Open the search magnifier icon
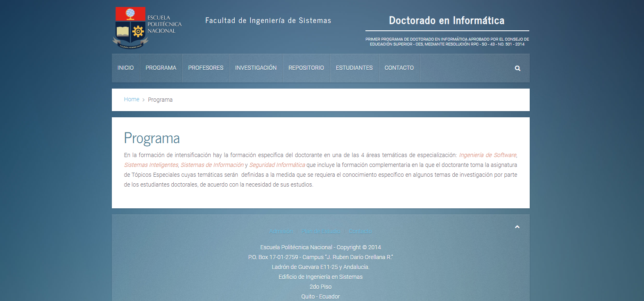This screenshot has height=301, width=644. [x=517, y=68]
